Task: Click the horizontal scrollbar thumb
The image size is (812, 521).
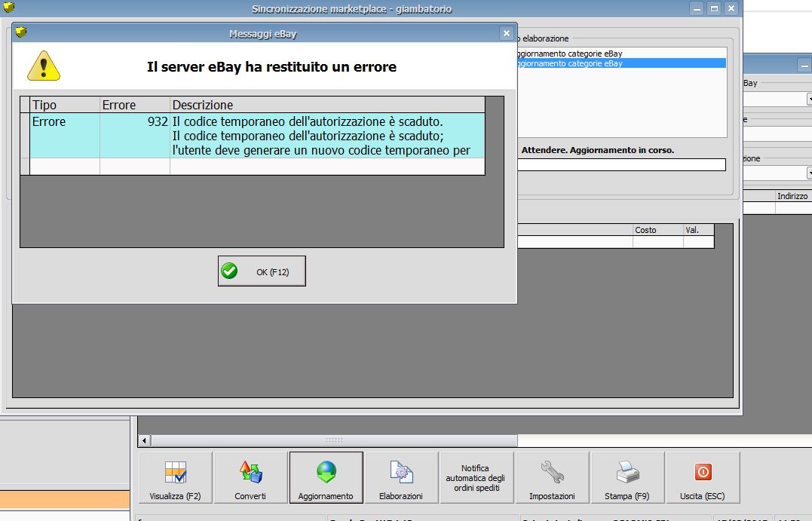Action: click(334, 441)
